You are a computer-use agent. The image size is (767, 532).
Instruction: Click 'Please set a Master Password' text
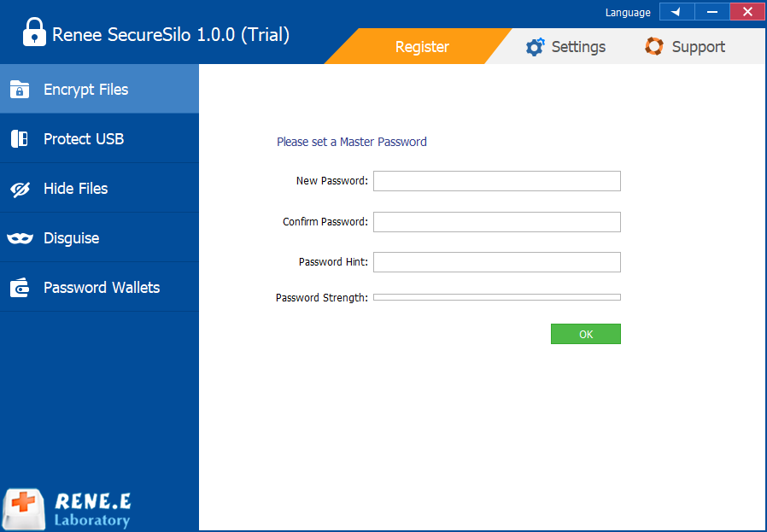pos(352,142)
